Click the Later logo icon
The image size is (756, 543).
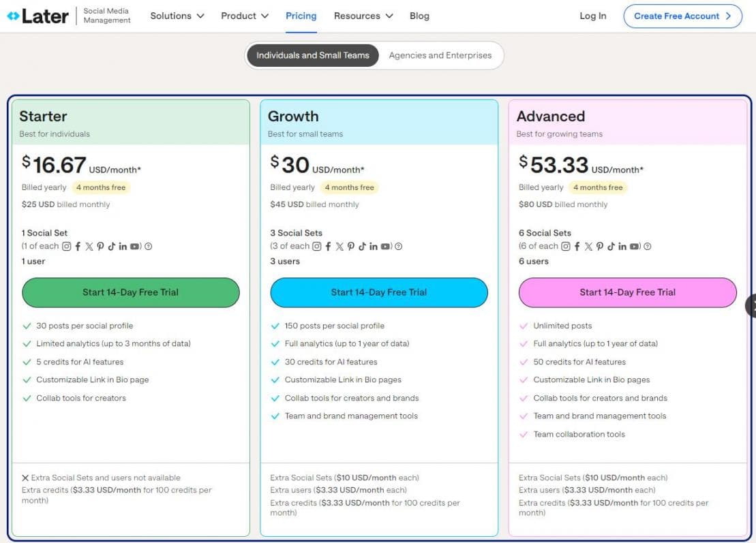[12, 16]
